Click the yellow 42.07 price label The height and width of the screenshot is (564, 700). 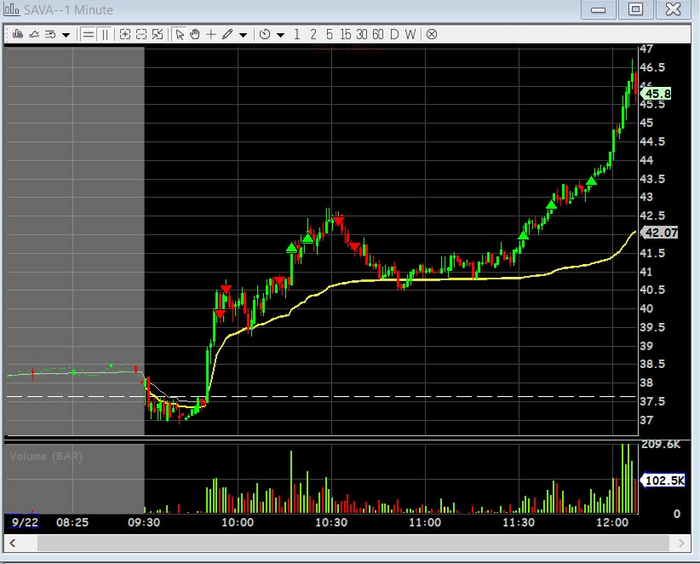click(658, 232)
